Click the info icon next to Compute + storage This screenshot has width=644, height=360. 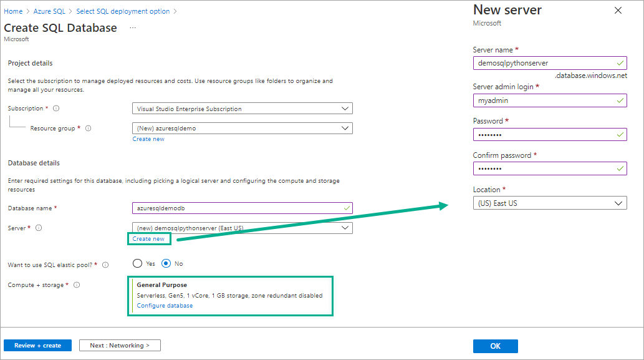pyautogui.click(x=77, y=285)
